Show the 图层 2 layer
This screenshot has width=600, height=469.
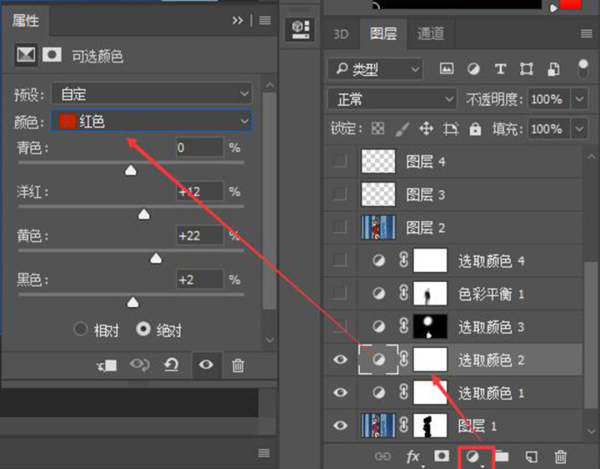click(340, 227)
